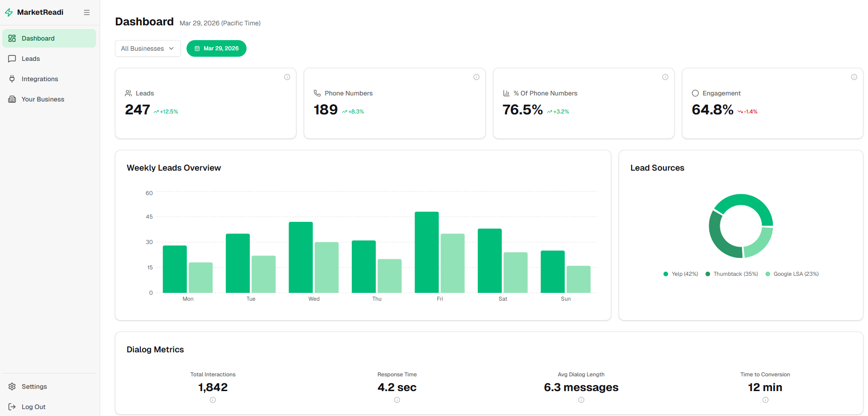Open the Settings gear icon

(x=12, y=386)
